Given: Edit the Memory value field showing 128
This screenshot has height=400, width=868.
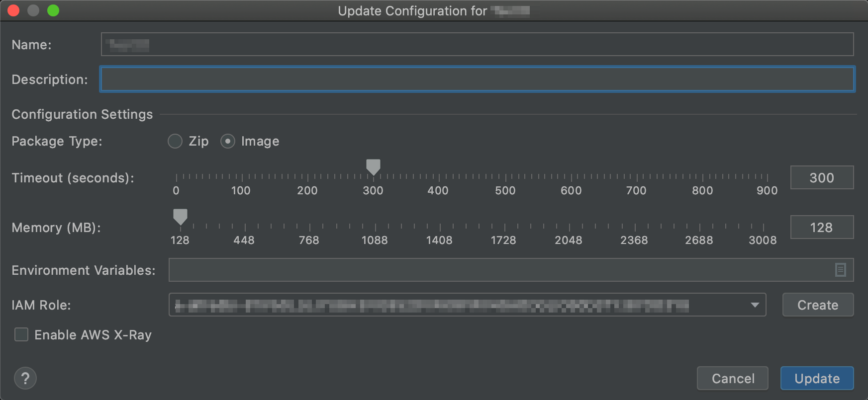Looking at the screenshot, I should tap(822, 227).
